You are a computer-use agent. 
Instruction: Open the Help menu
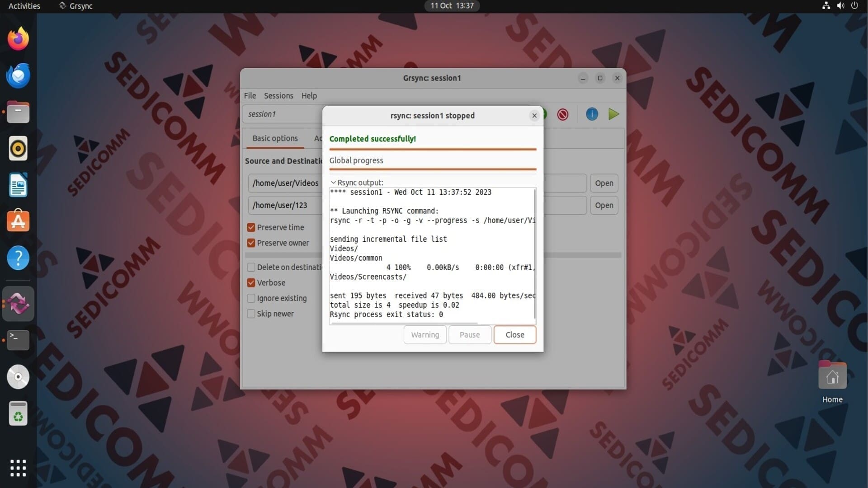[309, 96]
